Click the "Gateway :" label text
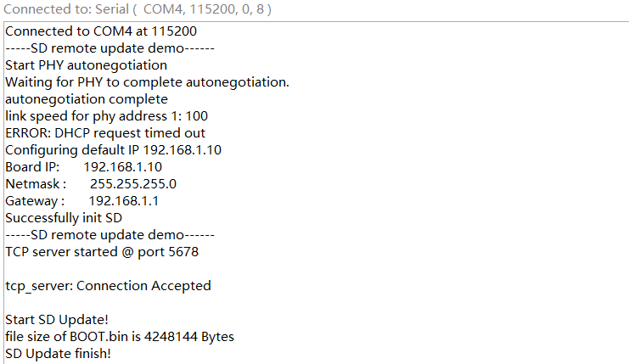Viewport: 629px width, 364px height. coord(35,201)
